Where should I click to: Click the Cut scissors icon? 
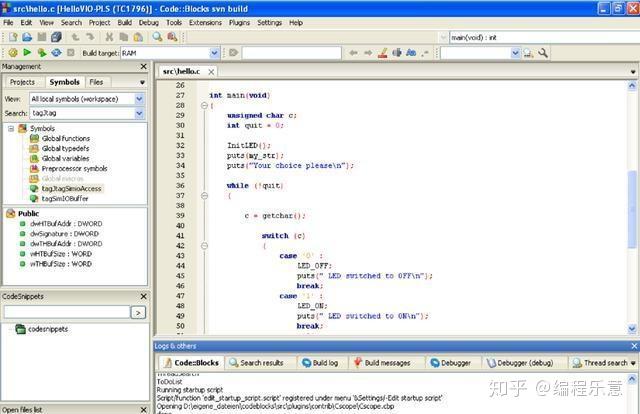point(108,37)
